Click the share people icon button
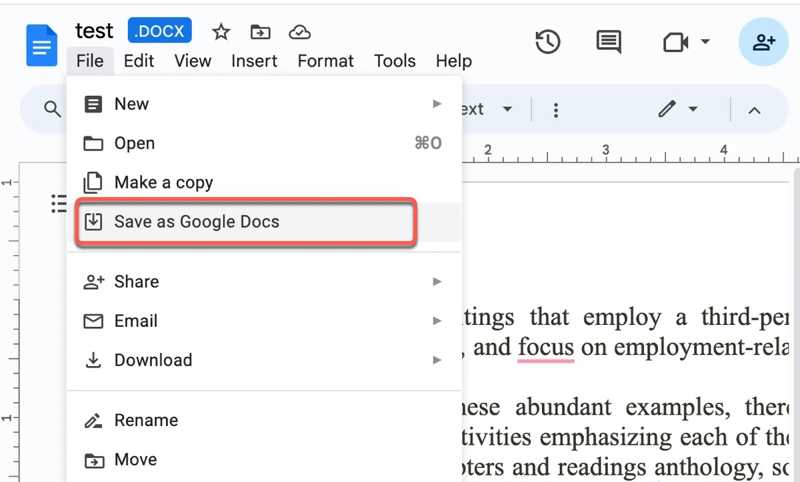This screenshot has height=482, width=800. click(x=764, y=42)
